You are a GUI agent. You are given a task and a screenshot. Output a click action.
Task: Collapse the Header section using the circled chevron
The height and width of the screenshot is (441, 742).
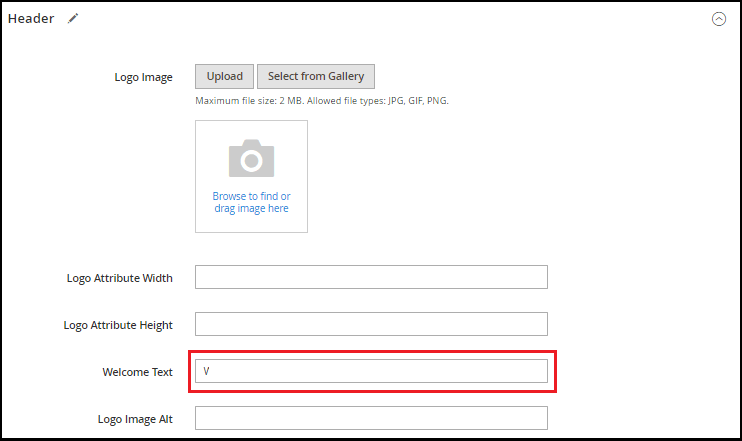(x=718, y=19)
